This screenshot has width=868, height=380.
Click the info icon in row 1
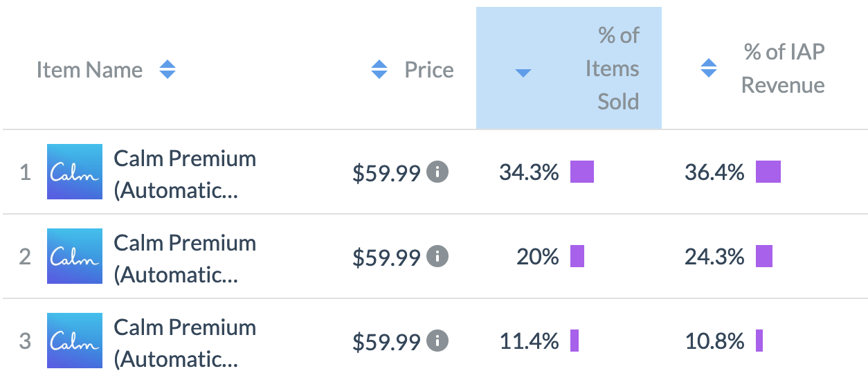[437, 172]
